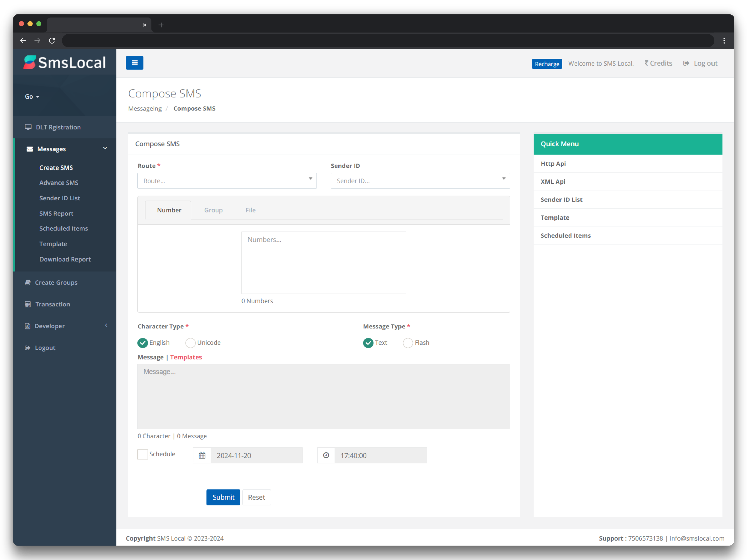Open a new browser tab

pos(161,25)
